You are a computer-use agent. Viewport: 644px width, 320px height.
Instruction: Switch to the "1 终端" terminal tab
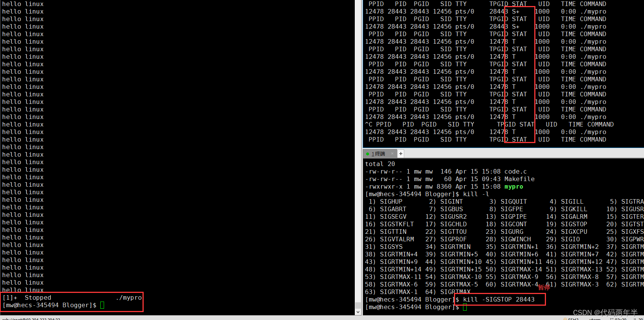(378, 154)
